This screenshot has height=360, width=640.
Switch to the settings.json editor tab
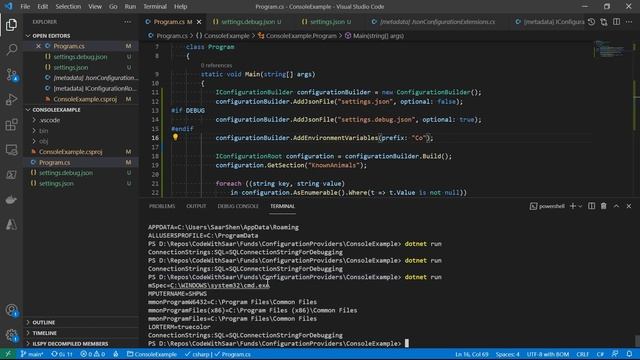tap(326, 22)
